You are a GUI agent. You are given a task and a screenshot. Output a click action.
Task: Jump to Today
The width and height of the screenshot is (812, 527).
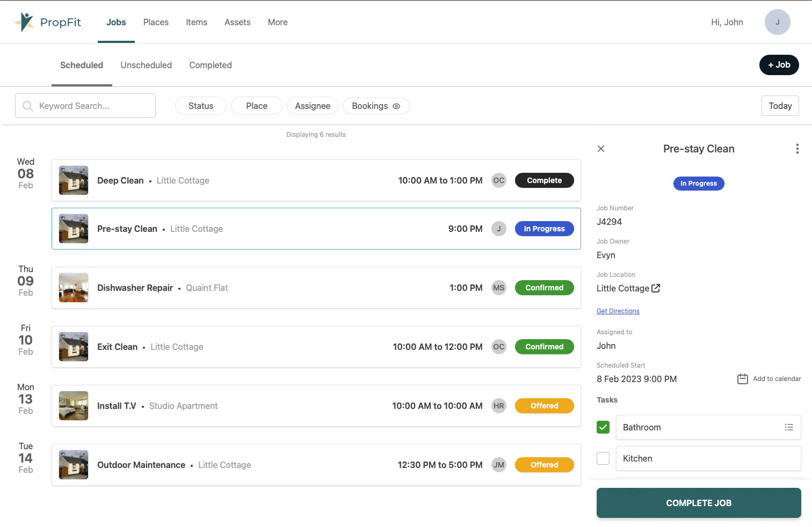(780, 106)
